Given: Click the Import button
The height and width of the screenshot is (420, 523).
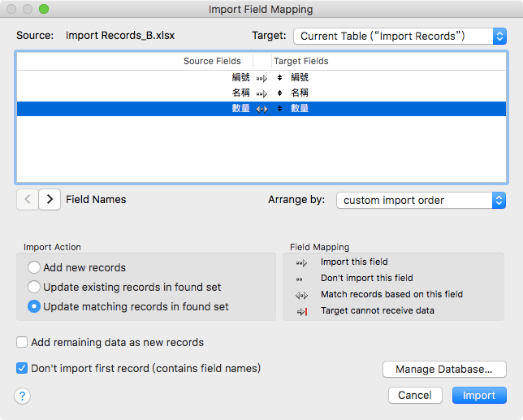Looking at the screenshot, I should pyautogui.click(x=478, y=395).
